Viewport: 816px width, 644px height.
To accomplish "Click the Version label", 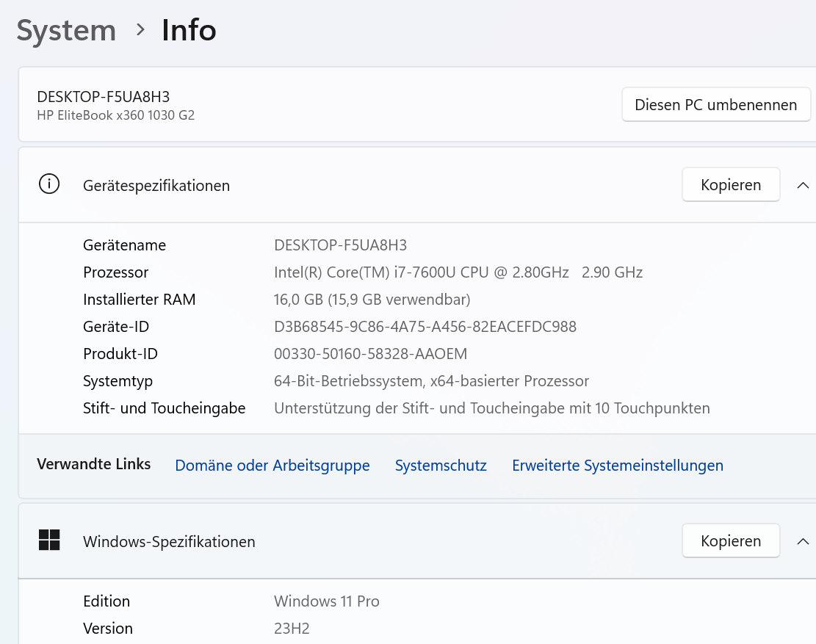I will tap(108, 629).
